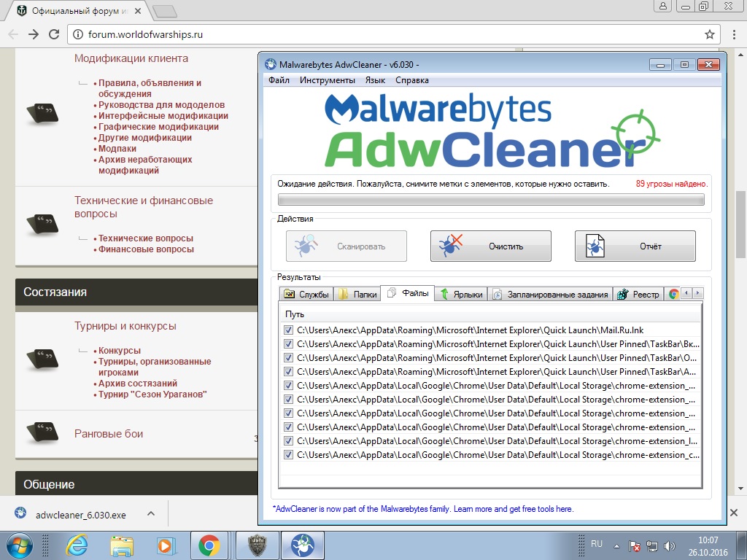
Task: Click the Путь column header
Action: point(489,314)
